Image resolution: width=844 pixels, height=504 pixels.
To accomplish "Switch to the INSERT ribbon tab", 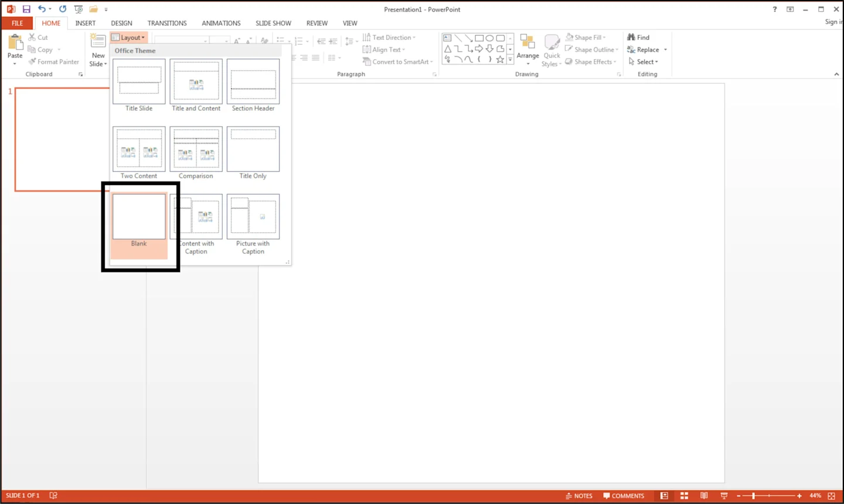I will click(x=86, y=23).
